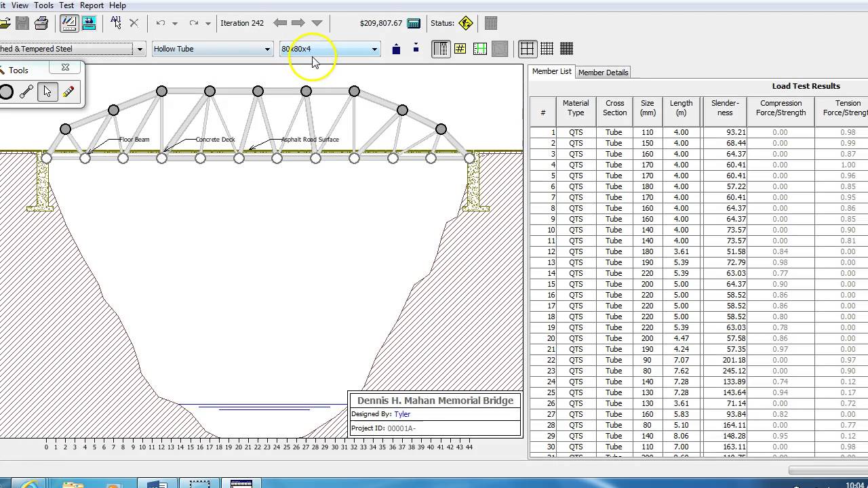Go back one design iteration

coord(279,22)
